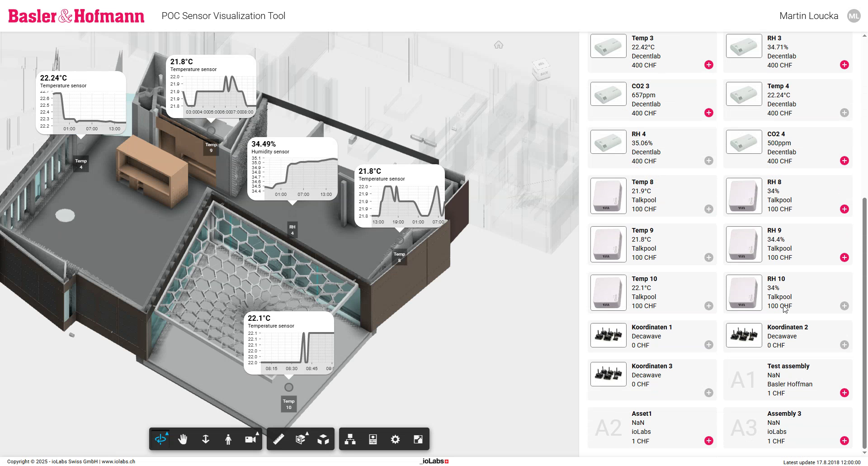The width and height of the screenshot is (868, 466).
Task: Click the Temp 10 sensor marker label
Action: coord(288,404)
